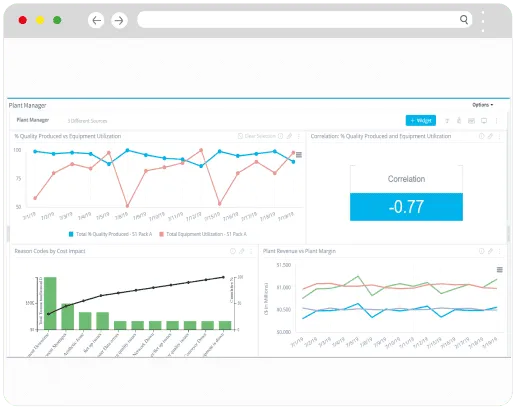Open info icon on Quality Produced widget
Screen dimensions: 516x409
coord(281,136)
